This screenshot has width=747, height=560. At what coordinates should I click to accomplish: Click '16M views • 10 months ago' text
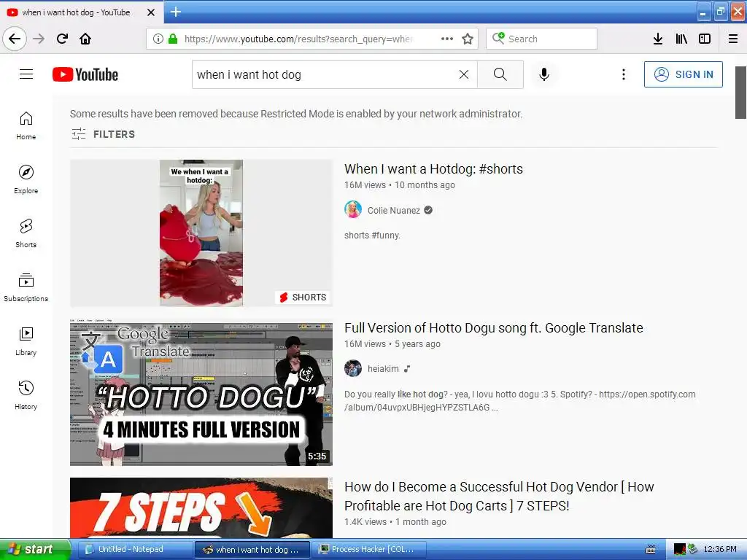(x=400, y=185)
